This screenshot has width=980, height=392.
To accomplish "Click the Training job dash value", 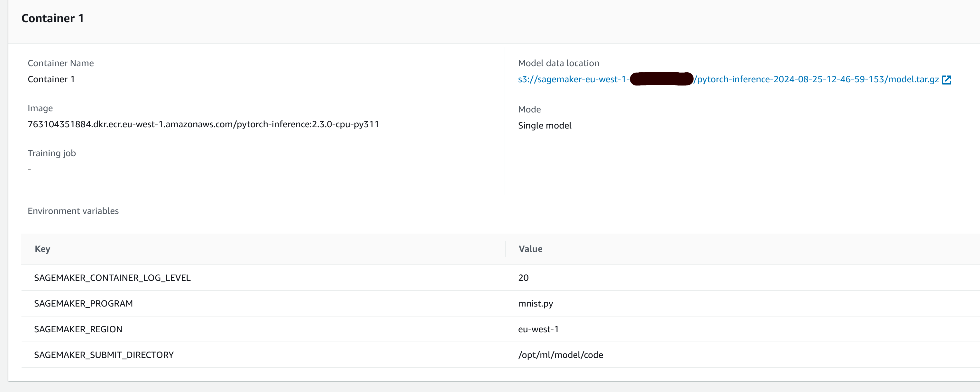I will click(29, 170).
